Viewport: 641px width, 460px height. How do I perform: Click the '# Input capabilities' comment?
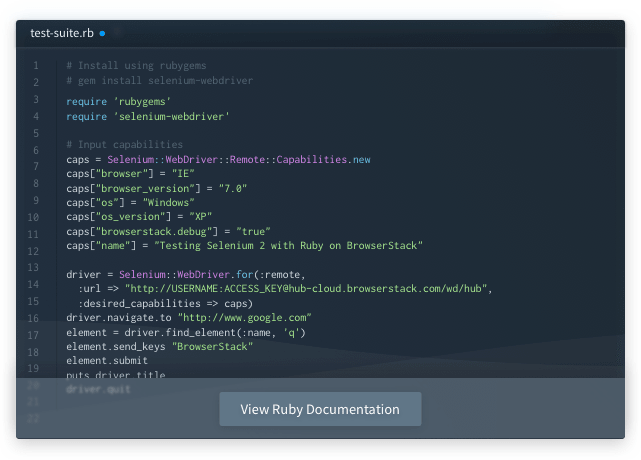(x=124, y=144)
